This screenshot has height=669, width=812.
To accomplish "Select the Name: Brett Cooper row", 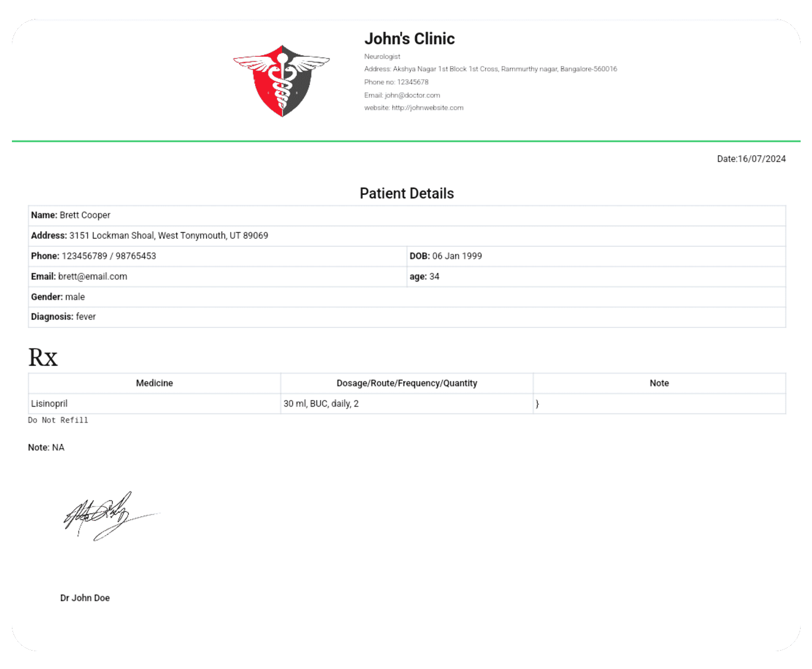I will 407,215.
